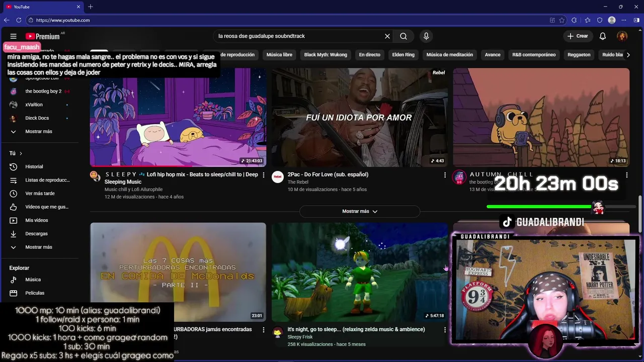Open the Crear upload button
This screenshot has height=362, width=644.
coord(578,36)
